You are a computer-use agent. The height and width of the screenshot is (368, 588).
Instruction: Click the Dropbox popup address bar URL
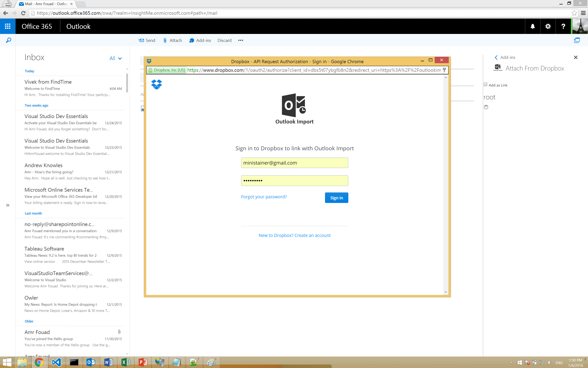point(314,70)
